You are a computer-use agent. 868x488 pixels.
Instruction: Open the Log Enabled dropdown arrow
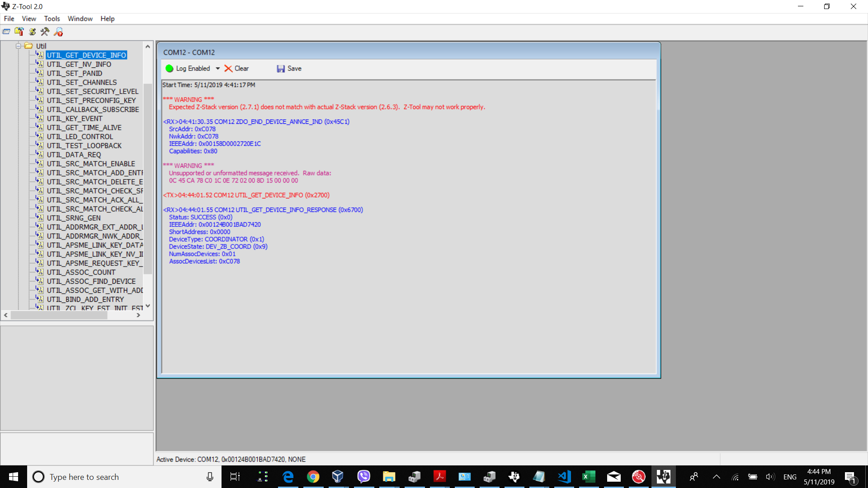[218, 68]
